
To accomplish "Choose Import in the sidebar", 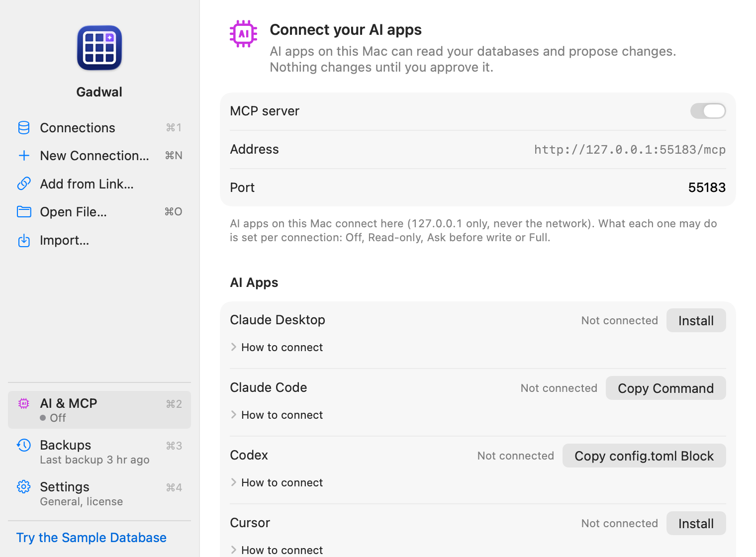I will click(99, 240).
